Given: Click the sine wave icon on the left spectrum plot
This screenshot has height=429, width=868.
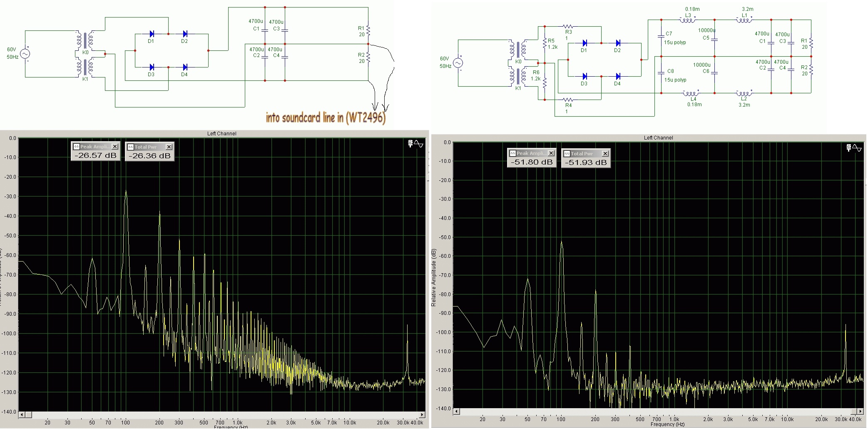Looking at the screenshot, I should (419, 144).
